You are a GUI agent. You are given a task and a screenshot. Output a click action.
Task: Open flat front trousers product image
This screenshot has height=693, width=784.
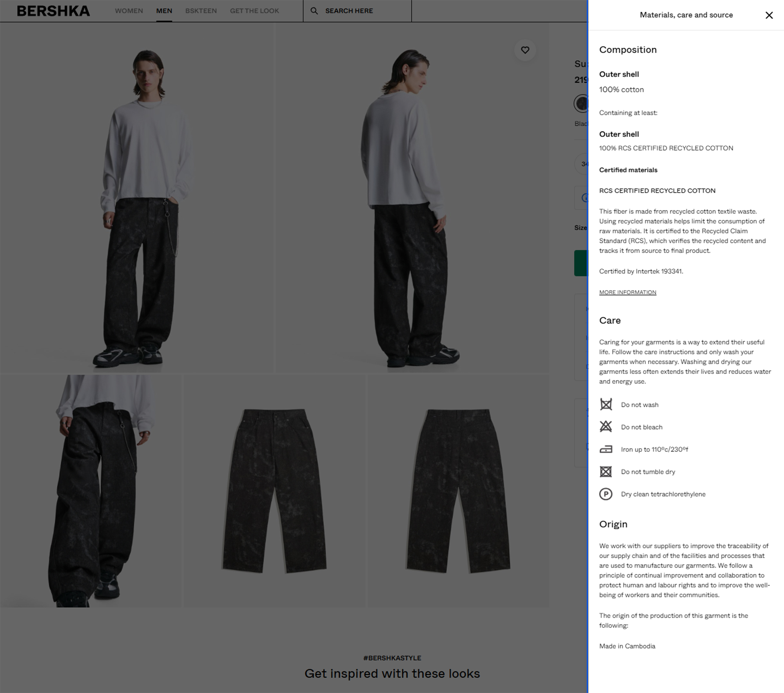(x=274, y=491)
